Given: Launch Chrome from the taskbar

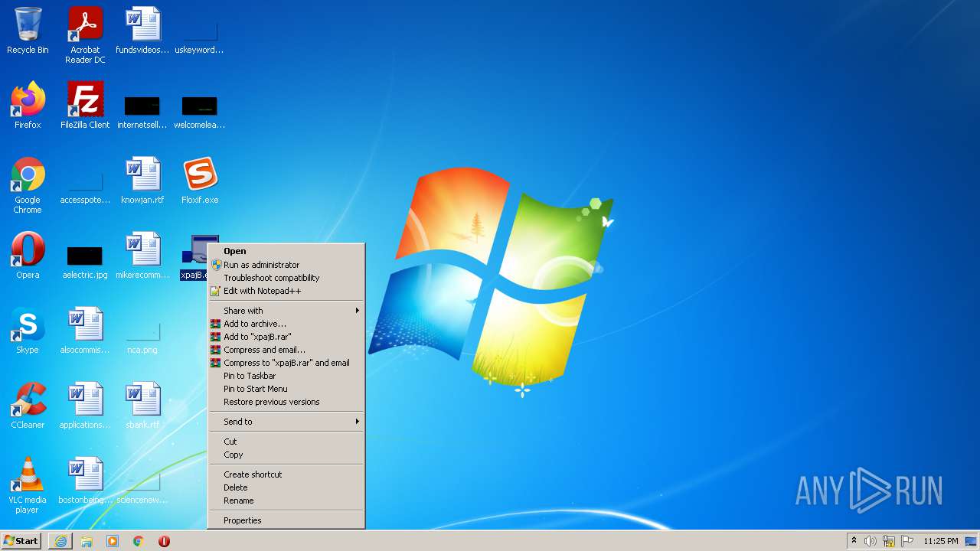Looking at the screenshot, I should 139,541.
